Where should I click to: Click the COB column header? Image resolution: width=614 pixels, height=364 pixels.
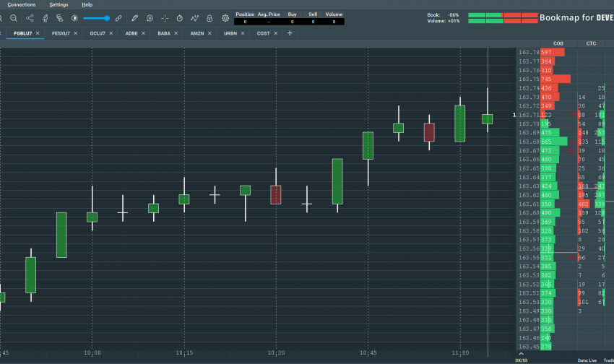558,43
